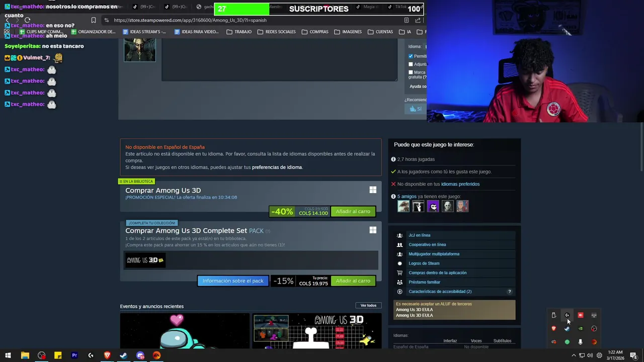Open Adobe Premiere Pro from the taskbar
Screen dimensions: 644x362
pyautogui.click(x=74, y=355)
